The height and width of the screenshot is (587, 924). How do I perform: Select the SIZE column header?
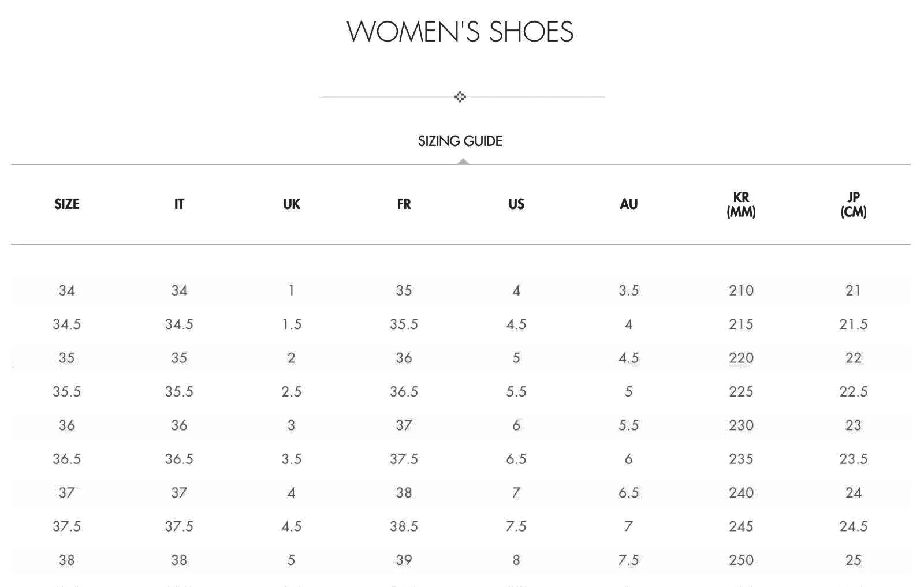tap(67, 204)
